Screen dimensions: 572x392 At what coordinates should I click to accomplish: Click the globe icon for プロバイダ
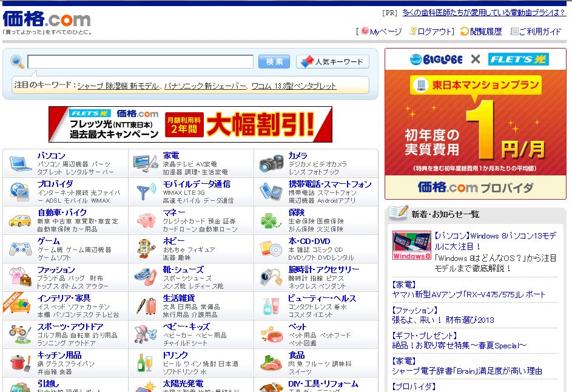(19, 192)
